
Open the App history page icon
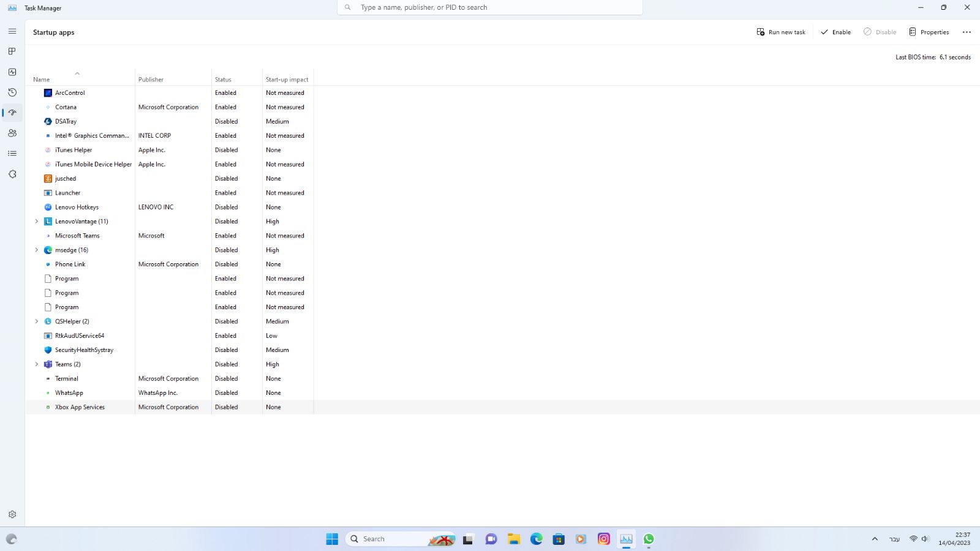click(12, 92)
